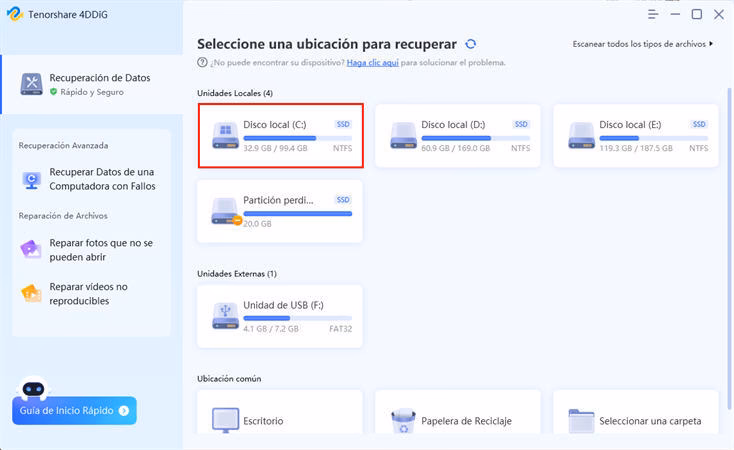Open the hamburger menu icon in title bar
Viewport: 734px width, 450px height.
(653, 15)
